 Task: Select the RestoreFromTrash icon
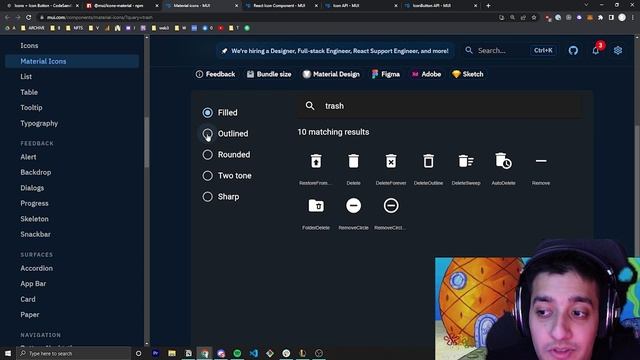pyautogui.click(x=316, y=161)
